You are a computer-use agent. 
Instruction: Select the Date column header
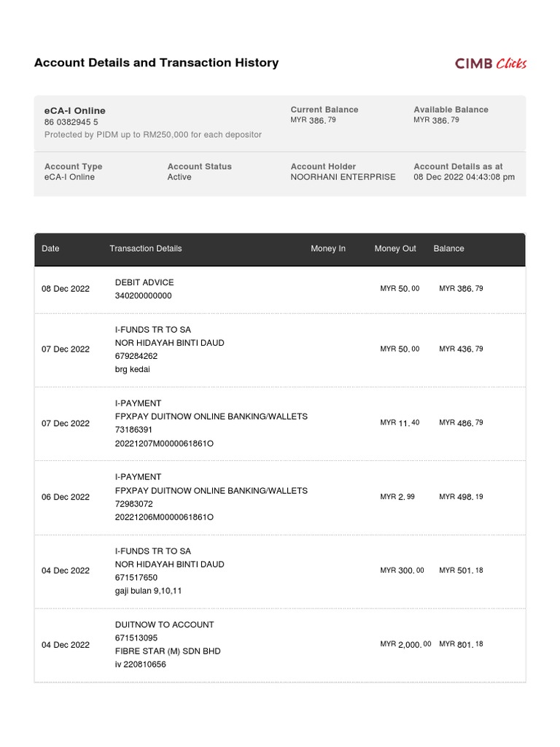click(x=50, y=248)
